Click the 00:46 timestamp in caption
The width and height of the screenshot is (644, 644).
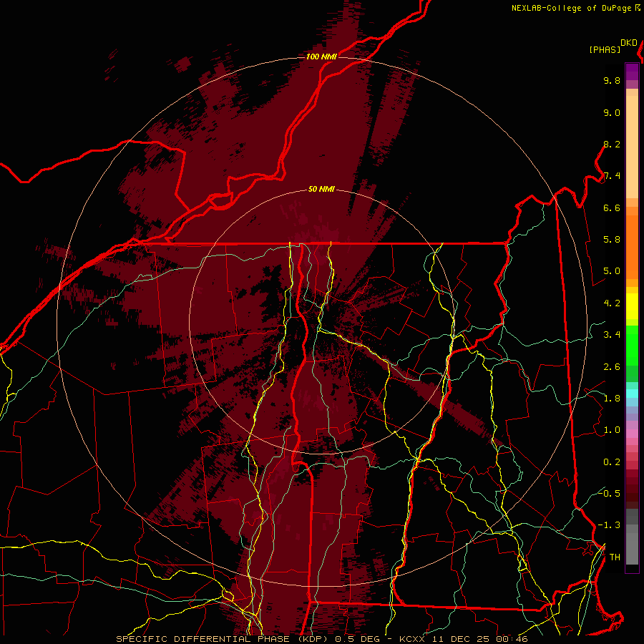pyautogui.click(x=512, y=639)
